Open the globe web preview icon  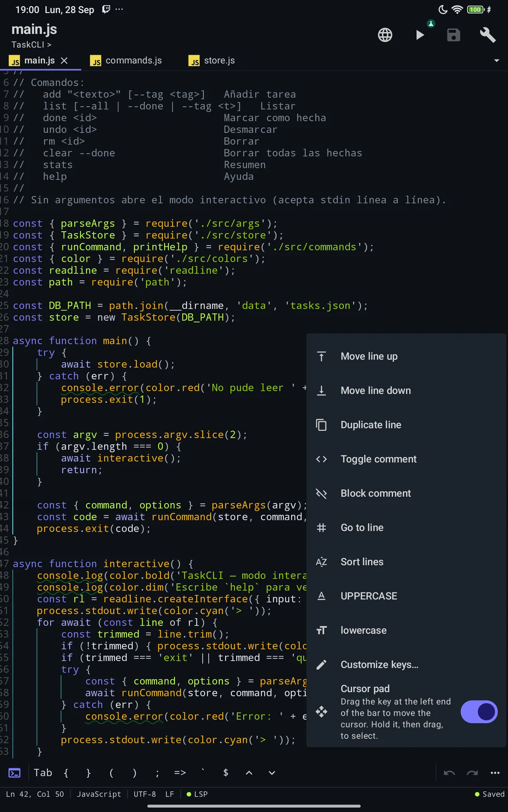[x=385, y=35]
